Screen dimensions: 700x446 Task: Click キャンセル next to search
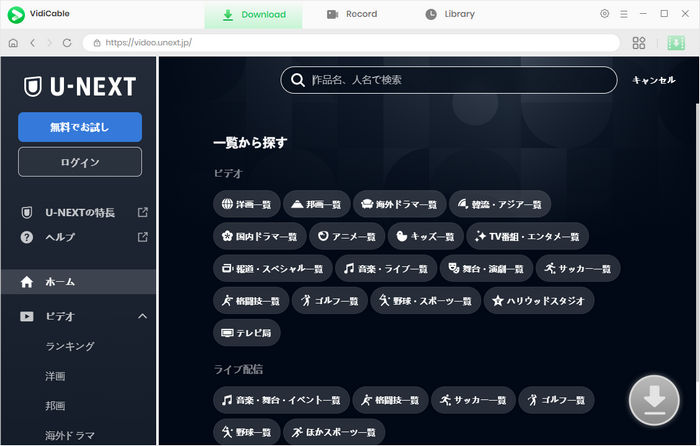click(x=654, y=80)
